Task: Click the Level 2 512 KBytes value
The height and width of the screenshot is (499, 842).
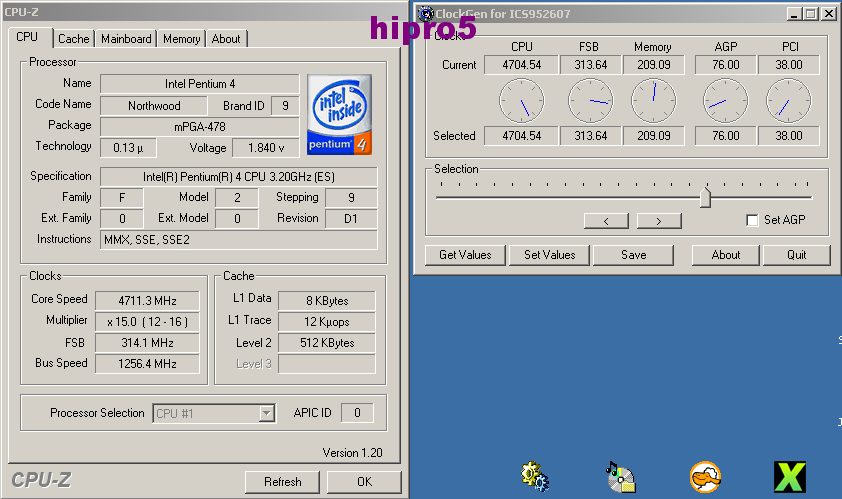Action: click(327, 343)
